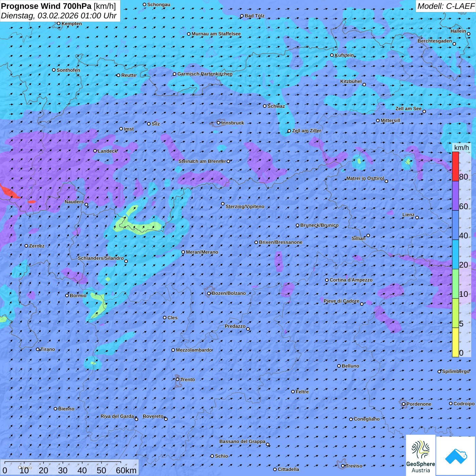The image size is (476, 476).
Task: Click the Bruneck/Brunico marker
Action: click(x=297, y=225)
